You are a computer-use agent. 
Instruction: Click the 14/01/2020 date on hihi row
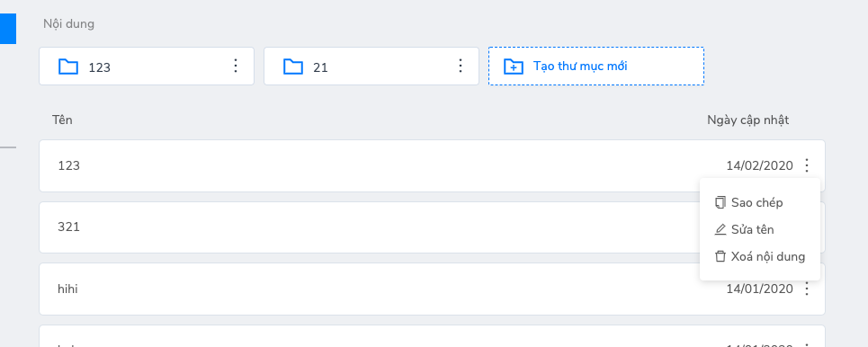click(759, 289)
